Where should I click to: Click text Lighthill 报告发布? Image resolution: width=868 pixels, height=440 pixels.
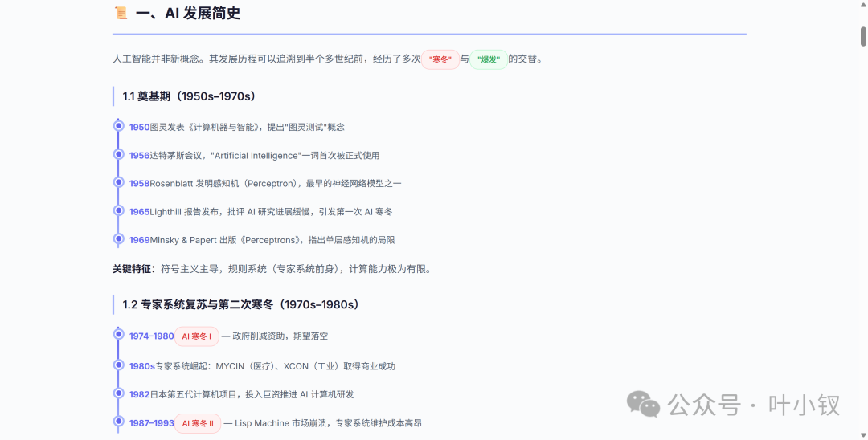(184, 212)
